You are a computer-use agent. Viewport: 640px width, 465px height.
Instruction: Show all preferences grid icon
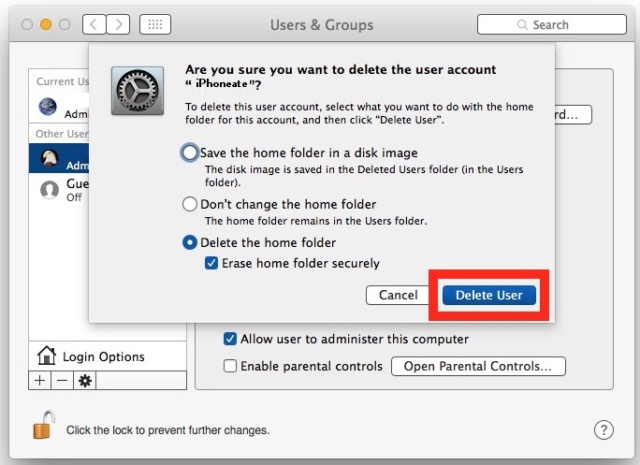pos(155,25)
